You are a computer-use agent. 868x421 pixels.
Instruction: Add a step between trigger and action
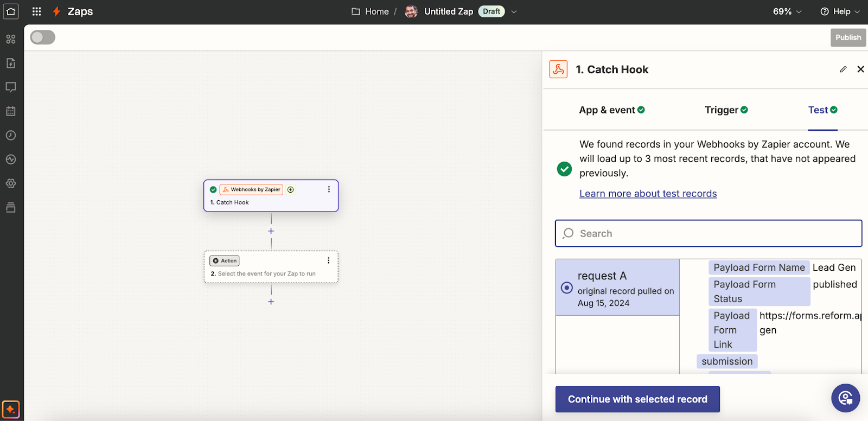(271, 231)
